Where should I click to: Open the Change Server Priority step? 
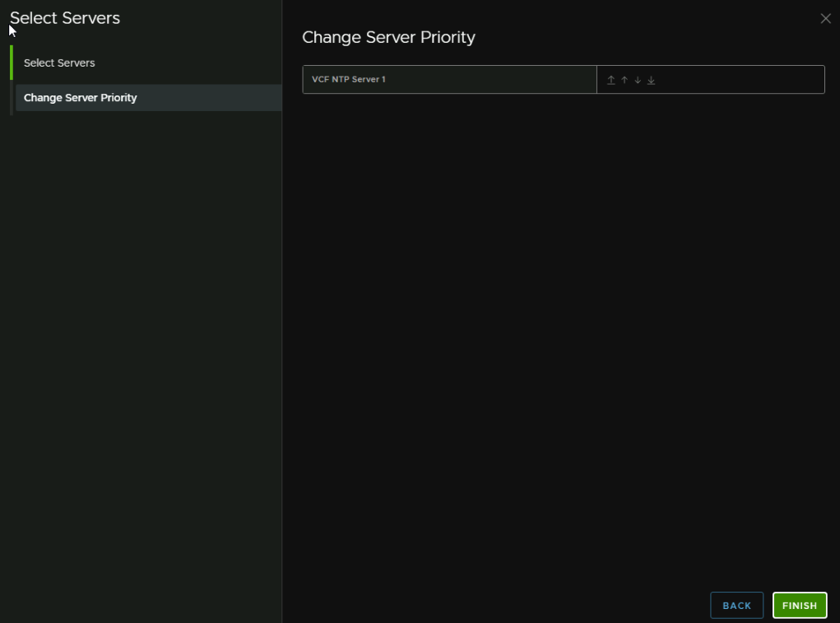click(148, 97)
